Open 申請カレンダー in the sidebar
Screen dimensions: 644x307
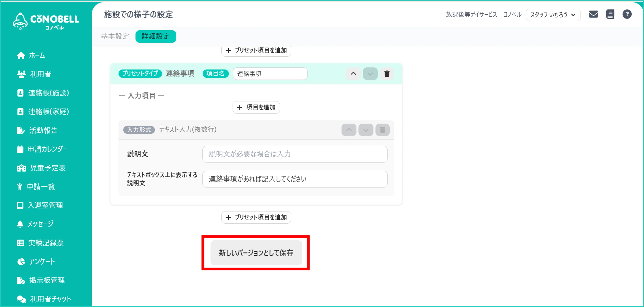point(42,149)
